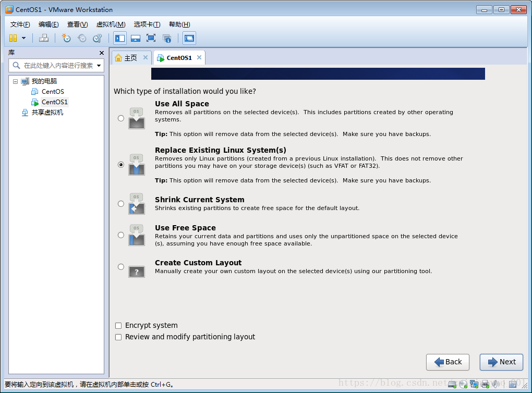Click the hard disk status bar icon
The image size is (532, 393).
pyautogui.click(x=452, y=384)
